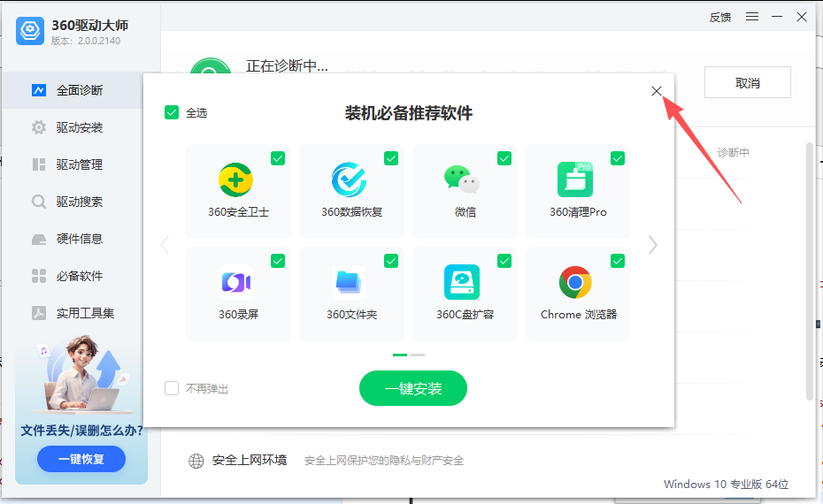The image size is (823, 504).
Task: Click the Windows 10 专业版 64位 text
Action: pos(726,484)
